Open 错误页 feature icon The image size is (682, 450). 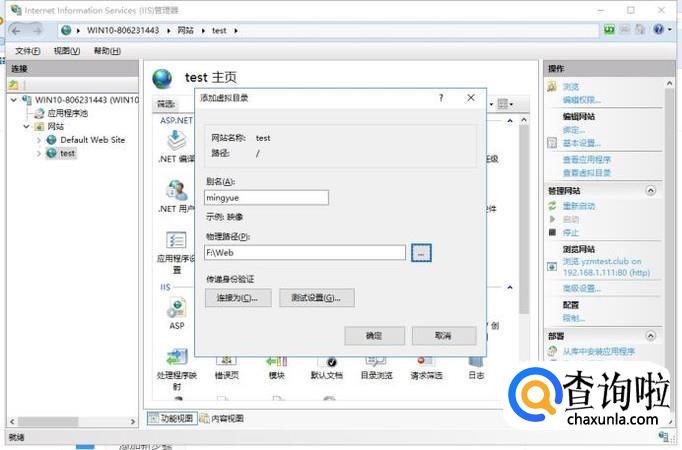226,361
